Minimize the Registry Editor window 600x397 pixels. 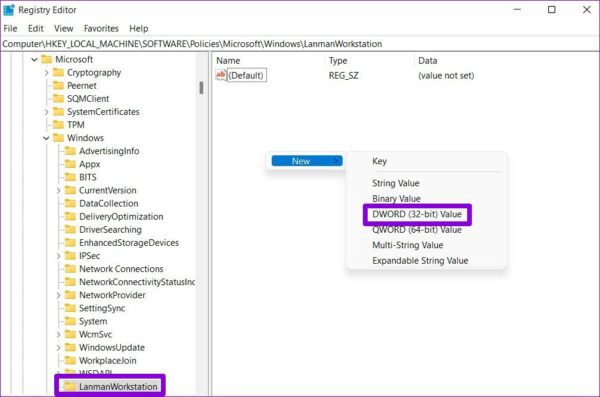tap(517, 10)
